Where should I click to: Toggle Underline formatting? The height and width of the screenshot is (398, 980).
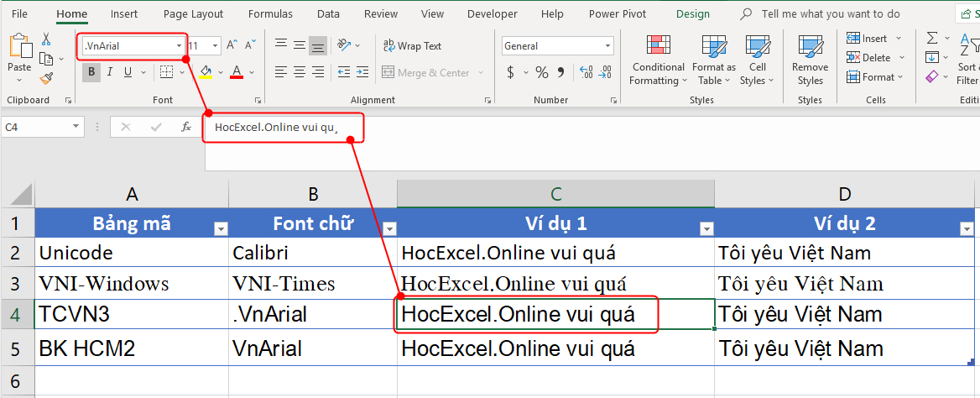(128, 72)
